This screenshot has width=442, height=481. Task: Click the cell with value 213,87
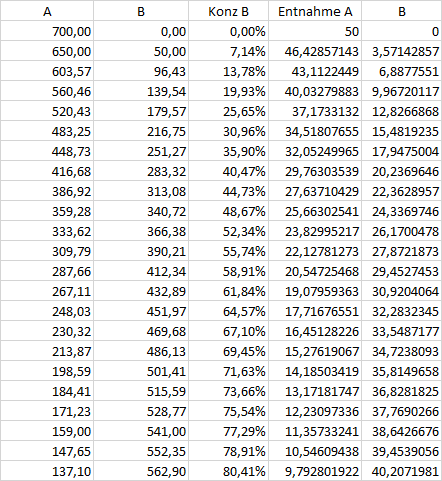click(x=47, y=351)
